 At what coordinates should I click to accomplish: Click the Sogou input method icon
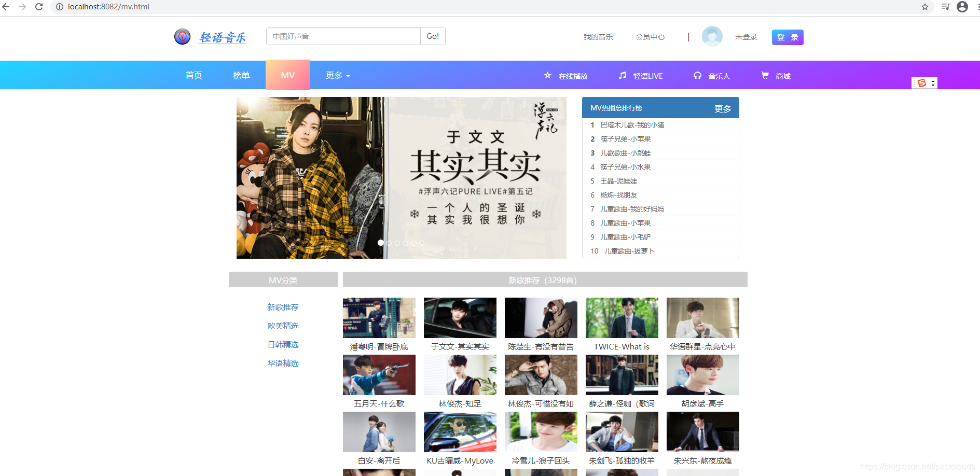tap(922, 83)
